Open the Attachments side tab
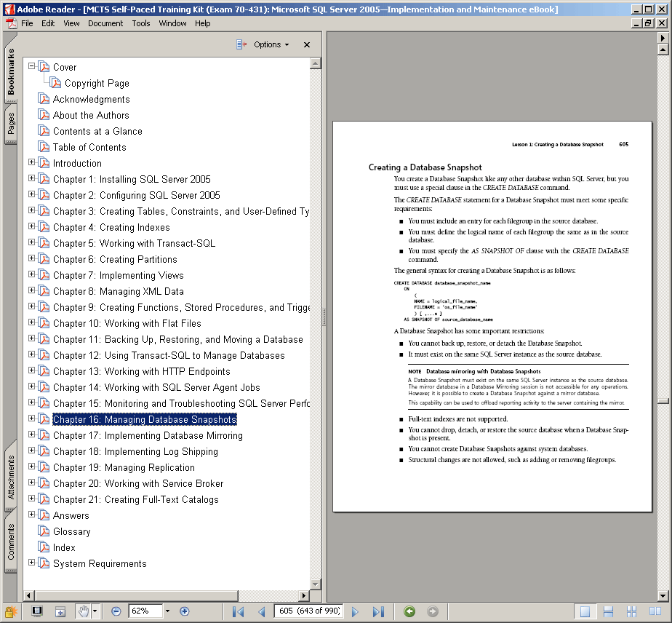The image size is (672, 623). pyautogui.click(x=11, y=477)
